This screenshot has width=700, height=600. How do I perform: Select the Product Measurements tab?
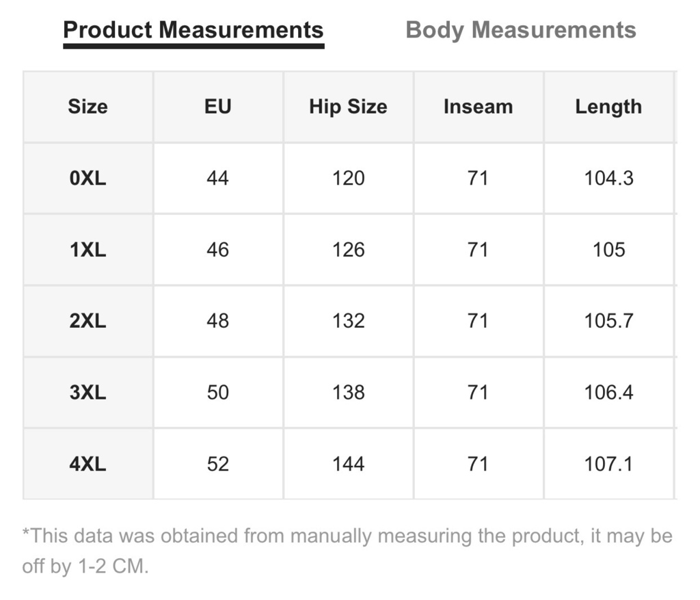point(193,30)
